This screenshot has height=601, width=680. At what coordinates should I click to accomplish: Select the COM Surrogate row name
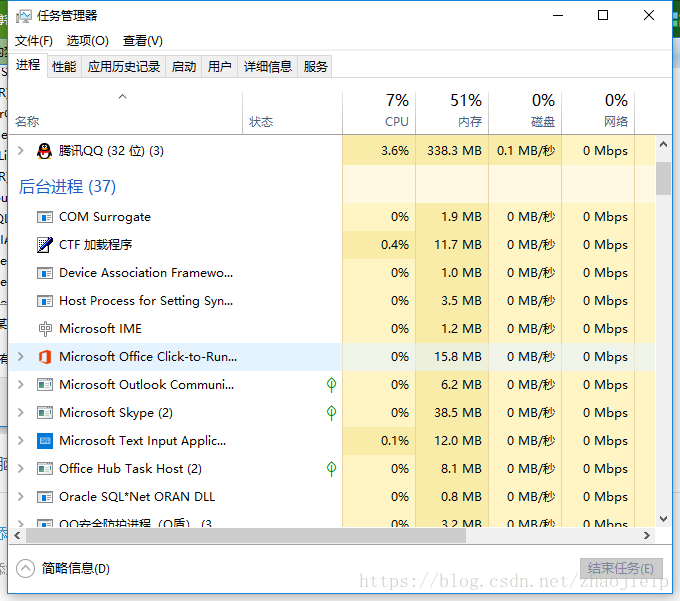[x=105, y=217]
